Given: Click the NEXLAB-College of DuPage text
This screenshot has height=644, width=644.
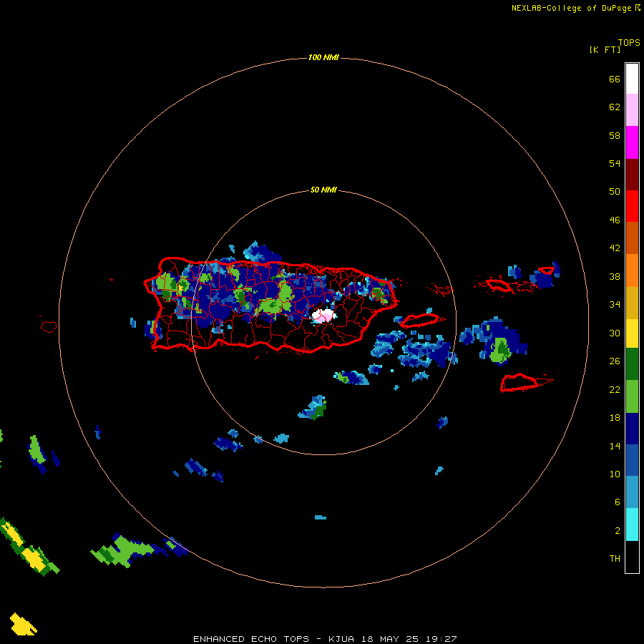Looking at the screenshot, I should pyautogui.click(x=571, y=8).
